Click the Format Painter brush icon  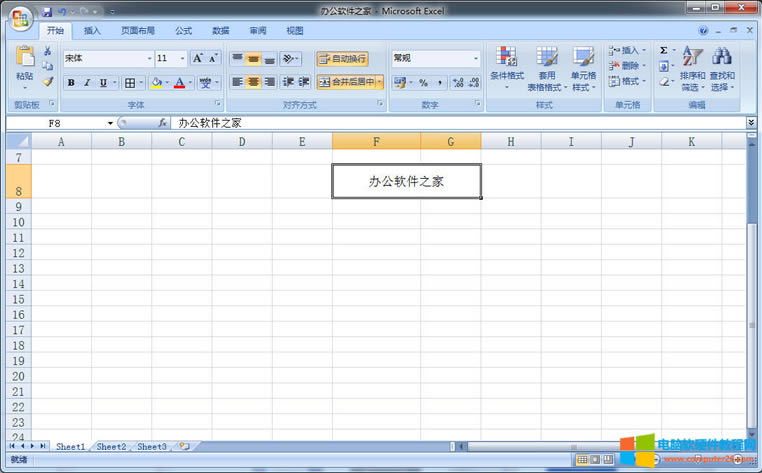click(x=47, y=82)
